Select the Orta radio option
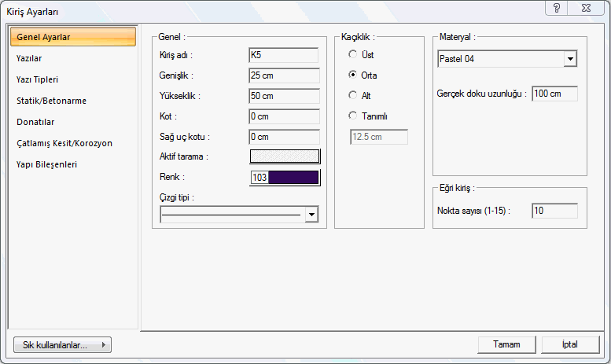Image resolution: width=611 pixels, height=364 pixels. click(354, 75)
